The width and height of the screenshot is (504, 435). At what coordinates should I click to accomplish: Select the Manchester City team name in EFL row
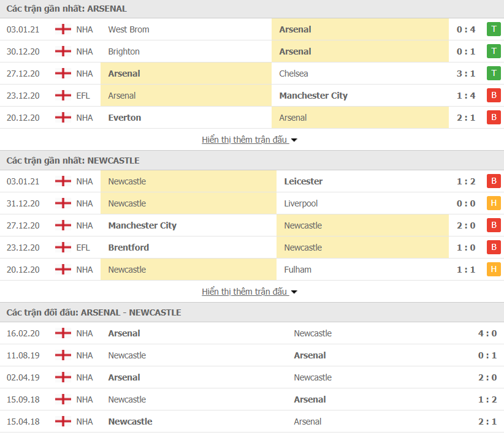pos(313,96)
